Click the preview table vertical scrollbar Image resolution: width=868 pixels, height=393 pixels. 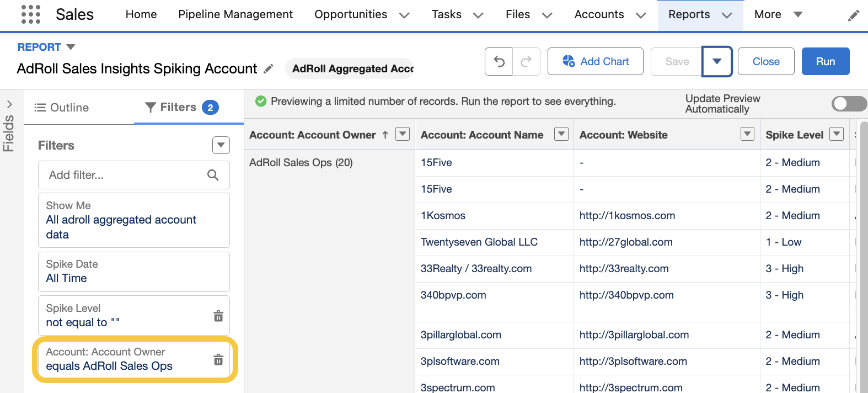point(864,257)
